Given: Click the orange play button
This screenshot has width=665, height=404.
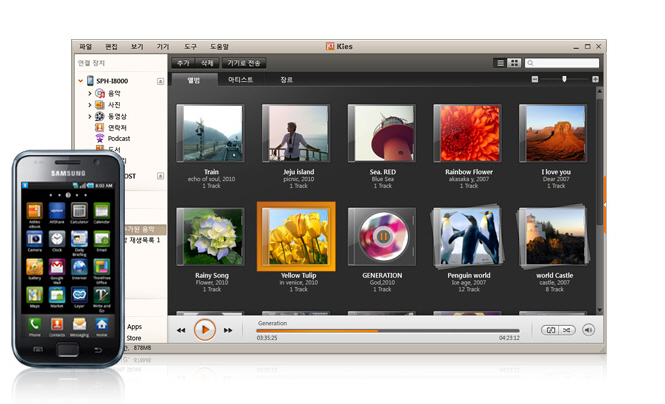Looking at the screenshot, I should [204, 329].
